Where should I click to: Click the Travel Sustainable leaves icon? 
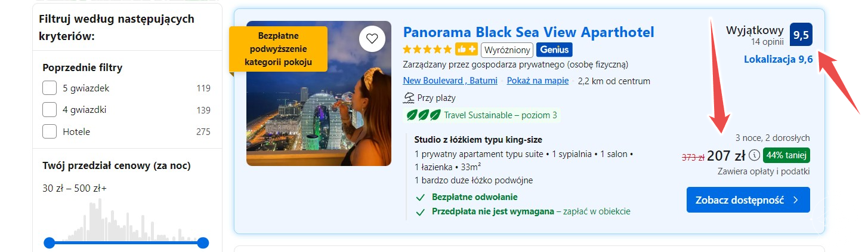[x=423, y=115]
